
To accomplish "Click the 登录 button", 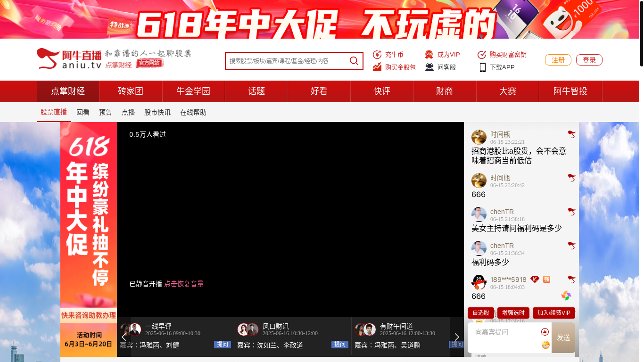I will [589, 60].
